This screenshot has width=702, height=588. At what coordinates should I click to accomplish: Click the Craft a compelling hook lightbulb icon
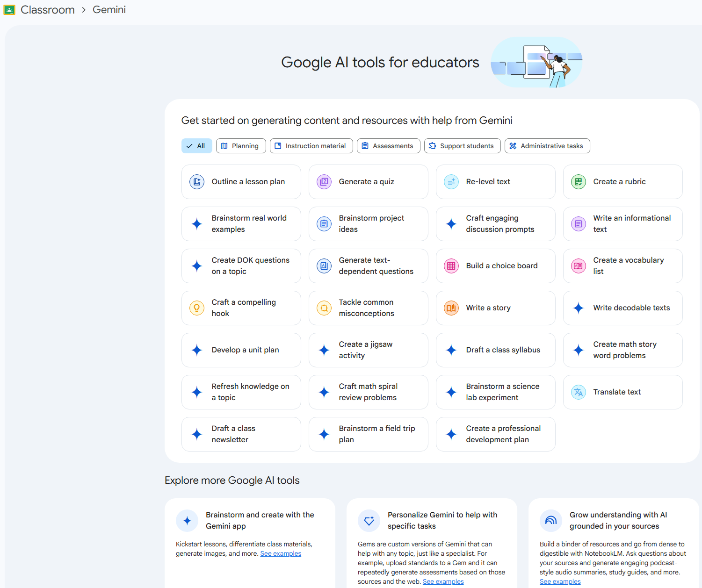coord(197,308)
